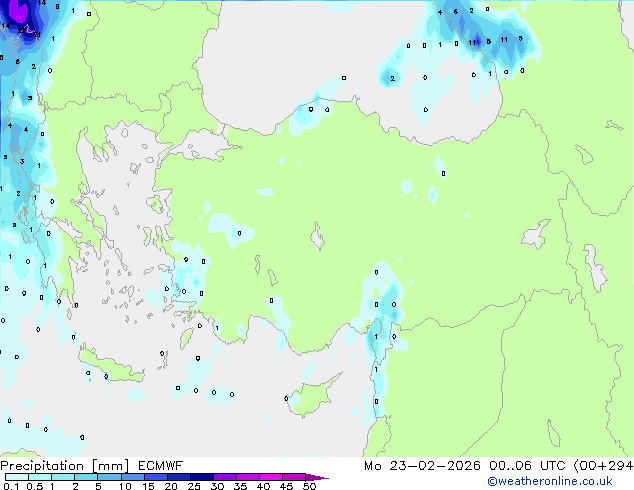Pick the legend swatch between 15 and 20
The image size is (634, 490).
pos(156,477)
